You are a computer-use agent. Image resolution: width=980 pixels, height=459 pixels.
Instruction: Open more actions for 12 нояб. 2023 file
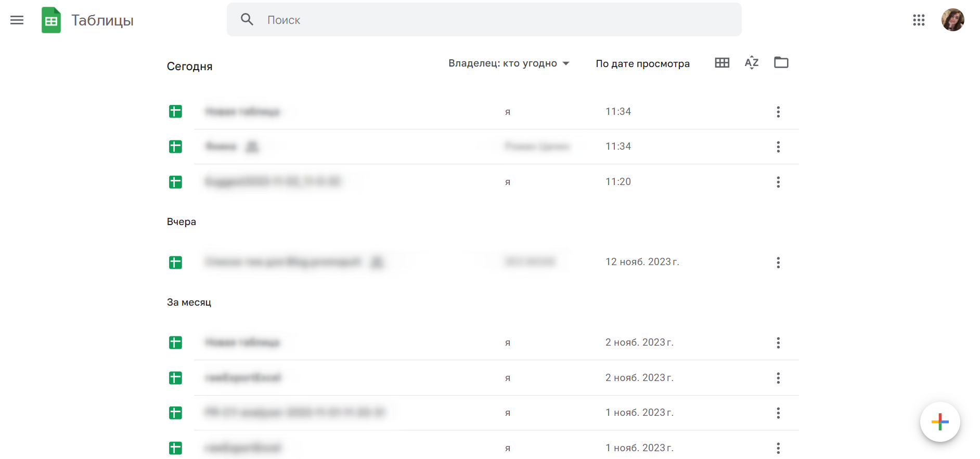[778, 263]
